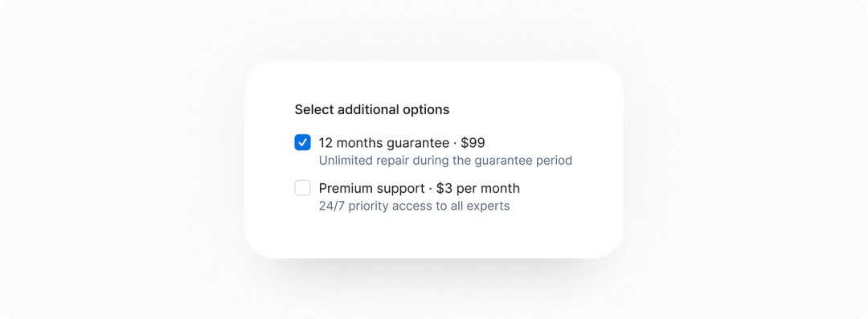The image size is (868, 319).
Task: Tick the empty box beside Premium support
Action: click(302, 188)
